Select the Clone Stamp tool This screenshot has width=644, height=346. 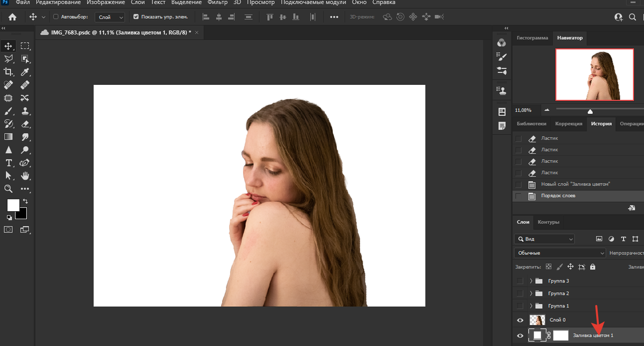[x=25, y=111]
